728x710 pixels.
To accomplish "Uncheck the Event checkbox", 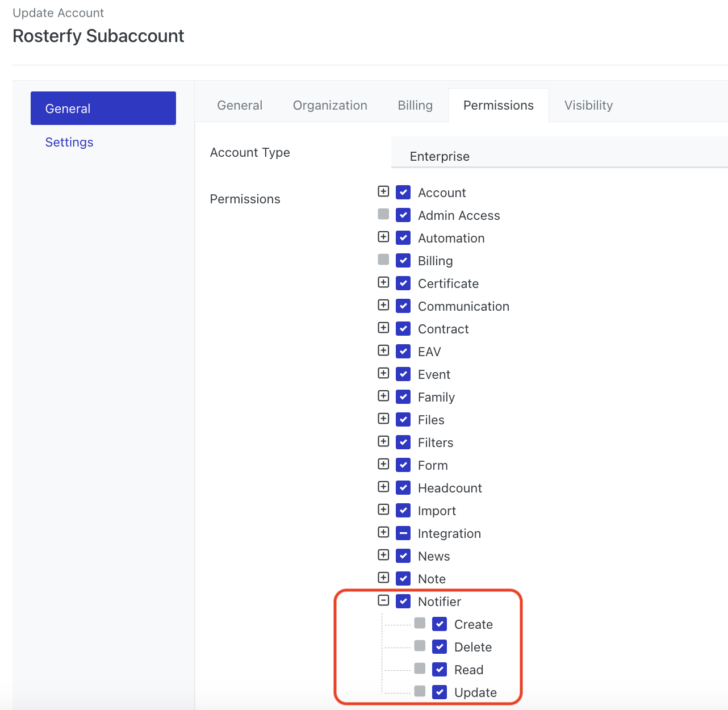I will (x=403, y=374).
